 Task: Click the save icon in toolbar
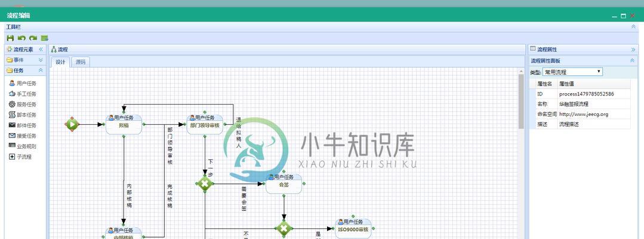pos(10,38)
